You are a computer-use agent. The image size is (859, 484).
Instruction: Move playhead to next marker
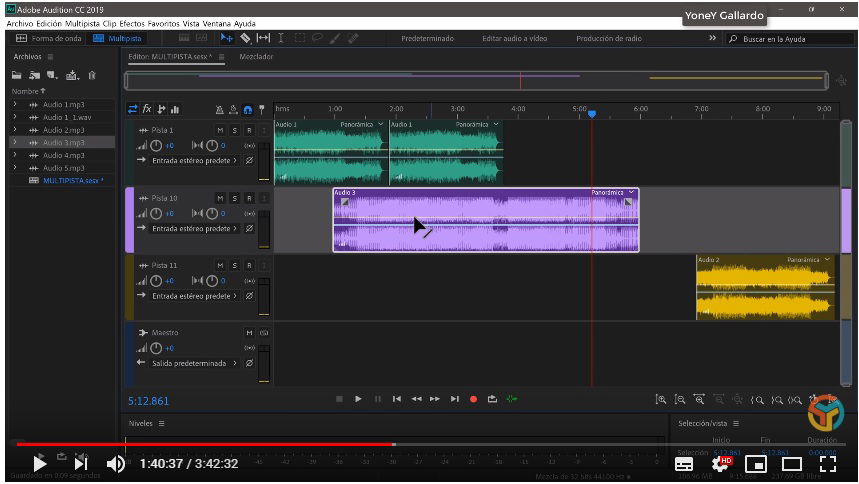455,399
